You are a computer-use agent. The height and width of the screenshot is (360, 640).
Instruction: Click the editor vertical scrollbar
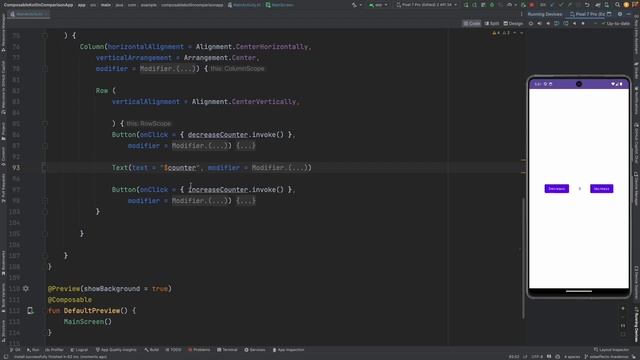[523, 257]
